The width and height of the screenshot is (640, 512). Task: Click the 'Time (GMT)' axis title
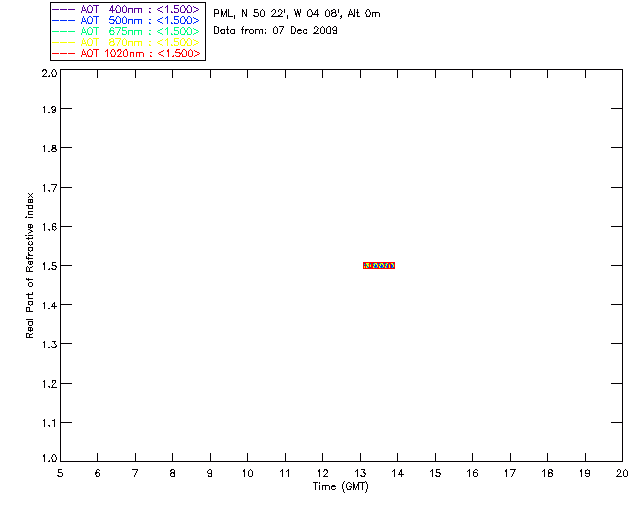[341, 487]
